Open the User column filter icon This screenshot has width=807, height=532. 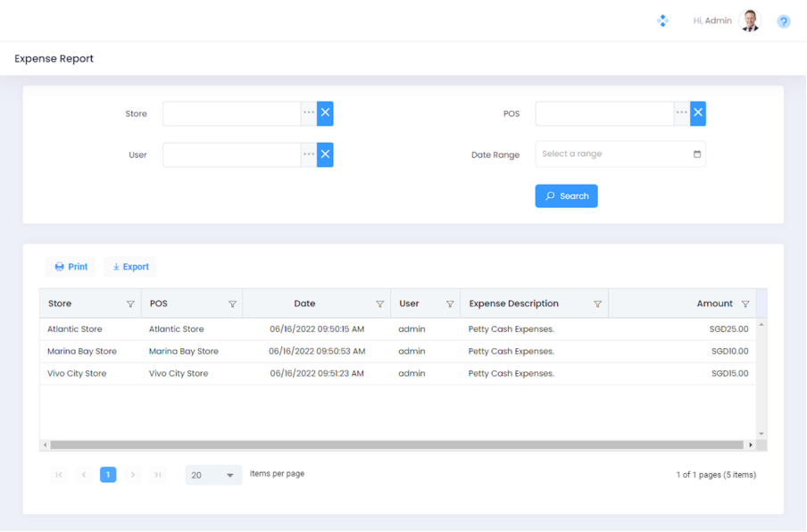point(450,304)
